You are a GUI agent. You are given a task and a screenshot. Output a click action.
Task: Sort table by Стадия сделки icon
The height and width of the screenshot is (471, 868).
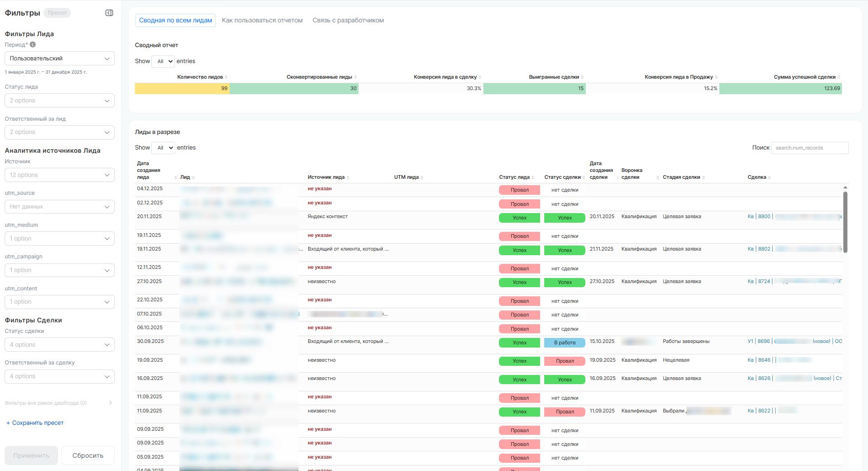pyautogui.click(x=703, y=177)
